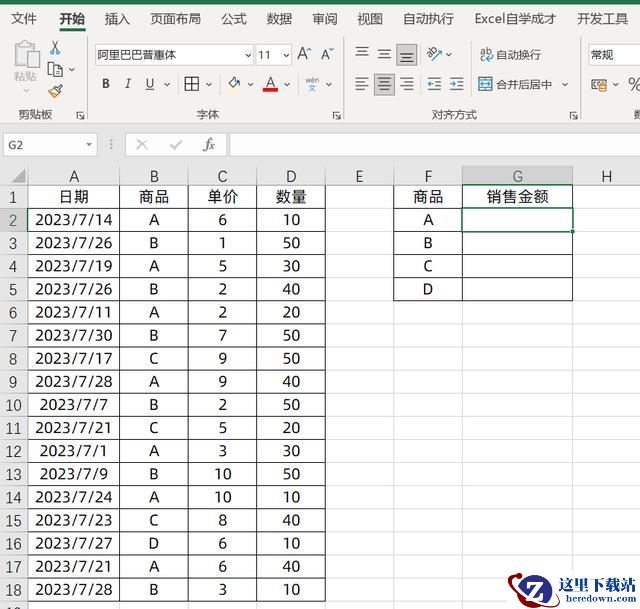
Task: Open the 文件 tab
Action: coord(24,19)
